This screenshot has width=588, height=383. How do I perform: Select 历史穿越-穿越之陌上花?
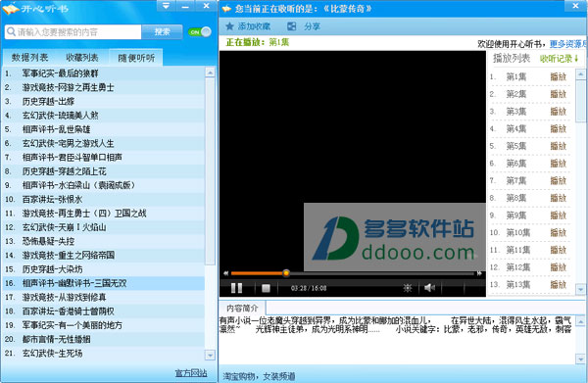coord(104,171)
